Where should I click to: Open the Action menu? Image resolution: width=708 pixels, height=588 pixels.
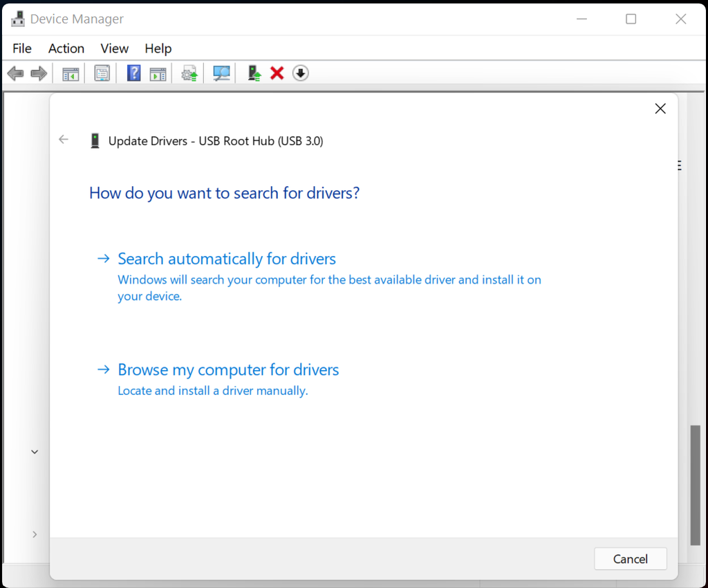click(66, 48)
